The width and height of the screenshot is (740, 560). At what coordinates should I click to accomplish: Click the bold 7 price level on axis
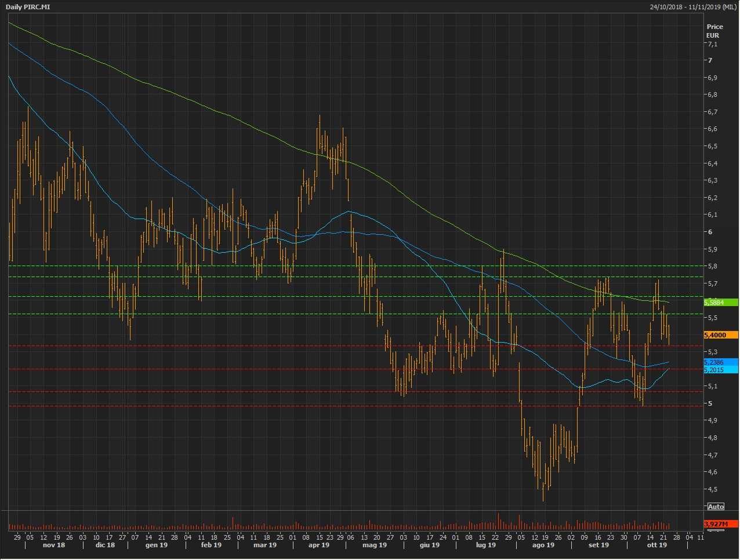(709, 60)
